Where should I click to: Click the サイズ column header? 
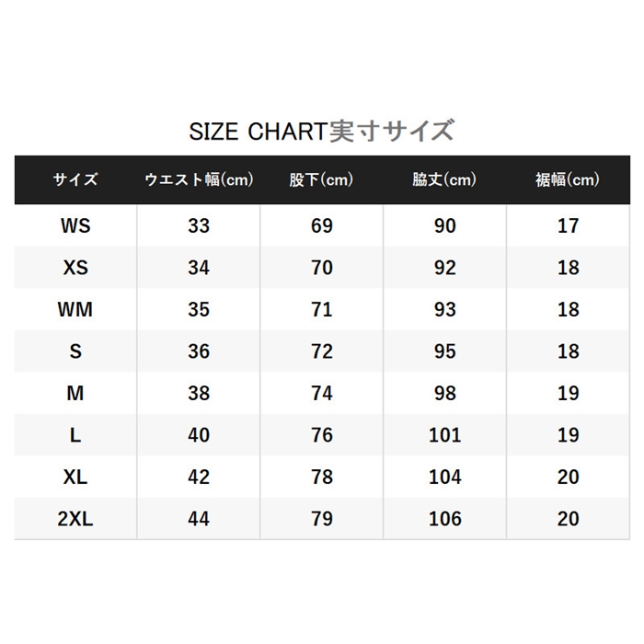pyautogui.click(x=75, y=180)
